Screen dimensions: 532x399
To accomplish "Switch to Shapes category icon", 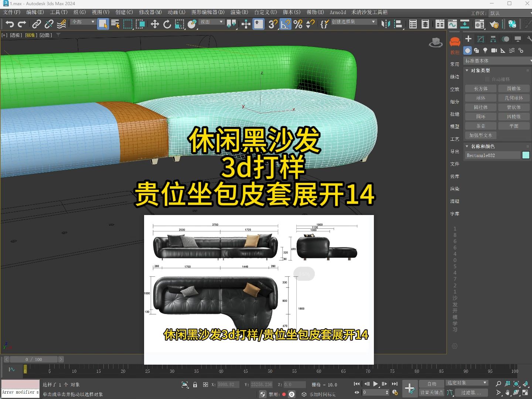I will [x=476, y=50].
